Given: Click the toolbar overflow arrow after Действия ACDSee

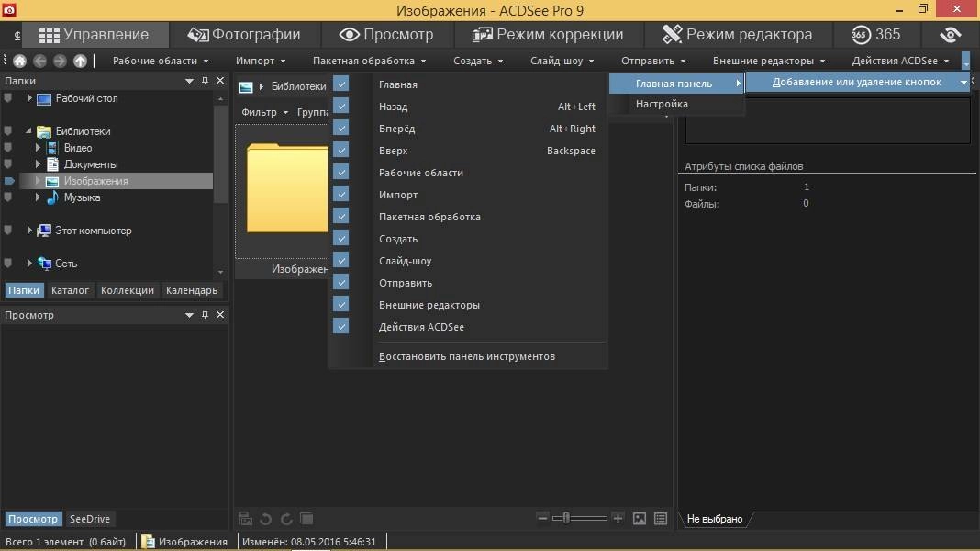Looking at the screenshot, I should pyautogui.click(x=966, y=62).
